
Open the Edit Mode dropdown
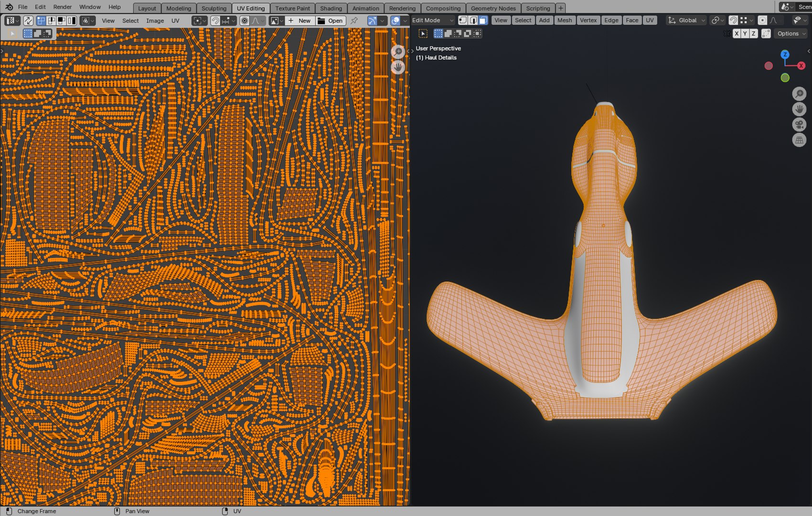coord(433,20)
